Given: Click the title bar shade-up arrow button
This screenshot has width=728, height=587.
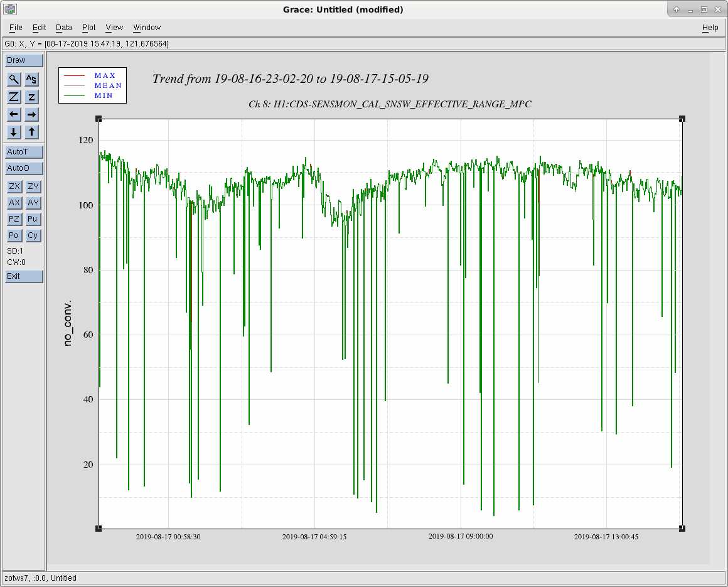Looking at the screenshot, I should click(x=677, y=9).
